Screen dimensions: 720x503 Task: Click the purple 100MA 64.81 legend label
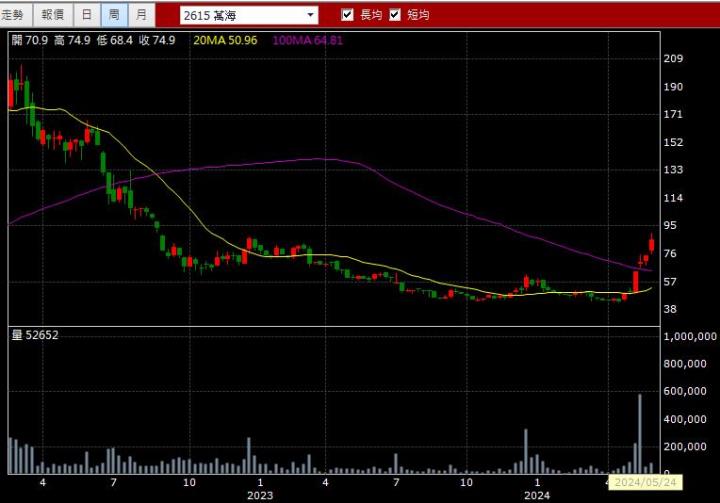tap(307, 41)
